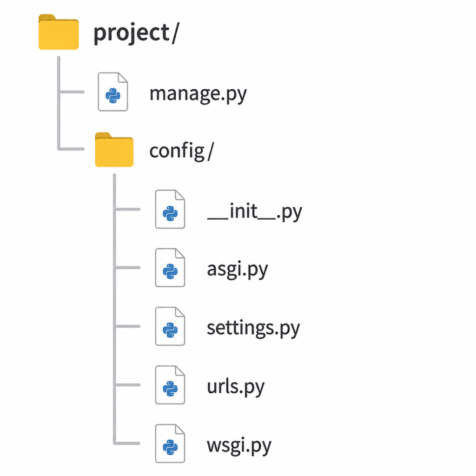Open the settings.py file name

click(x=253, y=328)
